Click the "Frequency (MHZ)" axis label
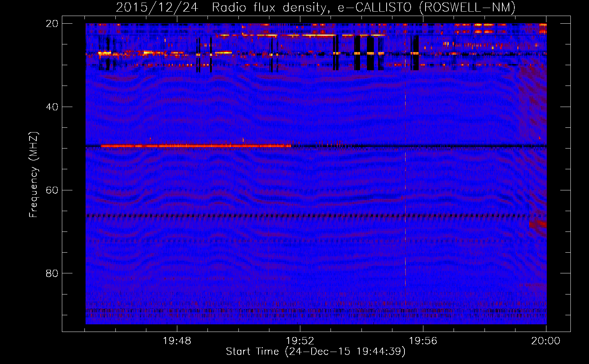 (x=33, y=175)
